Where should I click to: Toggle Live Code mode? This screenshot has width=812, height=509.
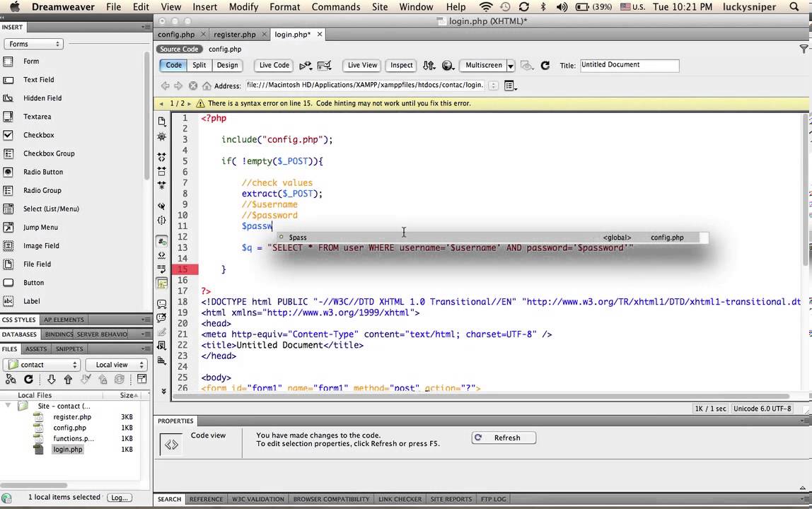(x=274, y=65)
